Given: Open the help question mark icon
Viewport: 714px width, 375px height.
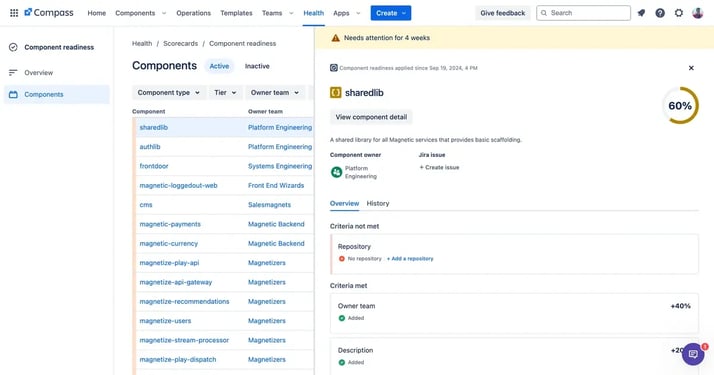Looking at the screenshot, I should [660, 13].
